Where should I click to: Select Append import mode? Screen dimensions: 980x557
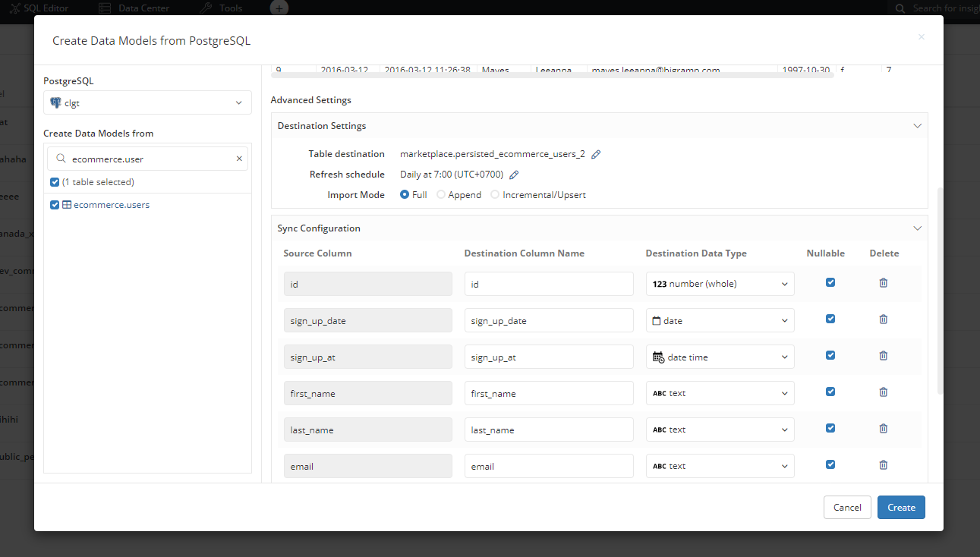(441, 195)
